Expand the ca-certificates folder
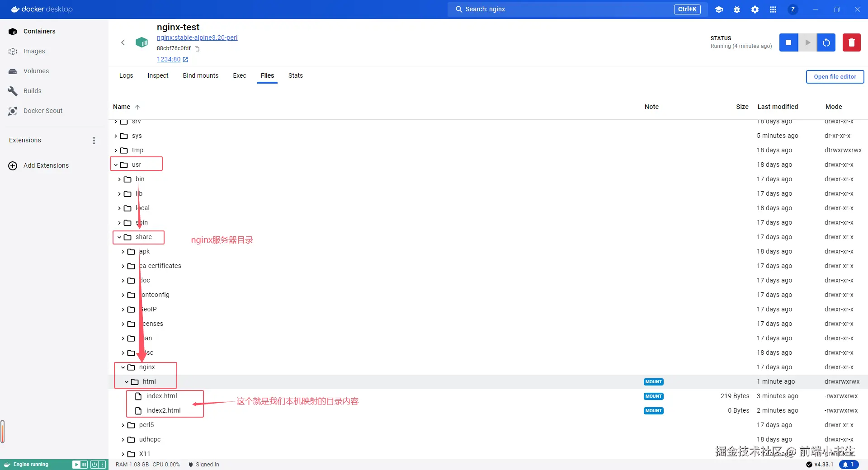This screenshot has height=470, width=868. [123, 266]
